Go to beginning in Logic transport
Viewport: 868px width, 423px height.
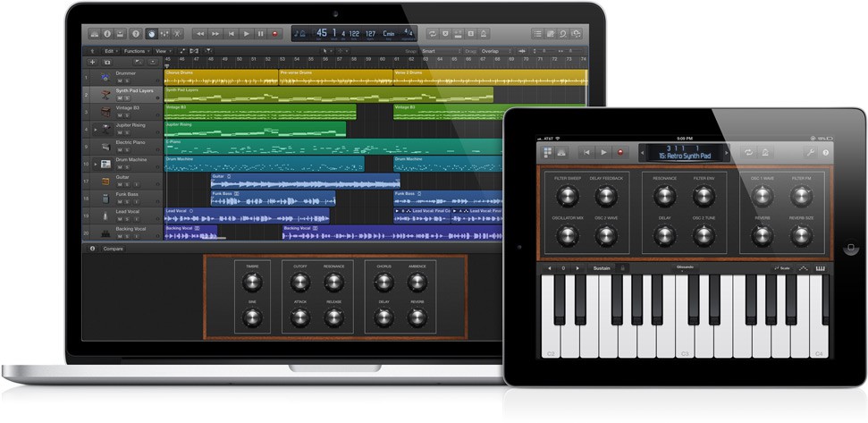pos(231,34)
